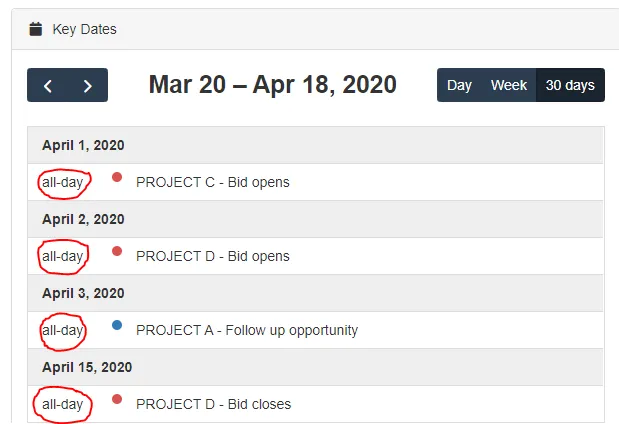Select the 30 days view
Viewport: 619px width, 424px height.
pyautogui.click(x=570, y=85)
